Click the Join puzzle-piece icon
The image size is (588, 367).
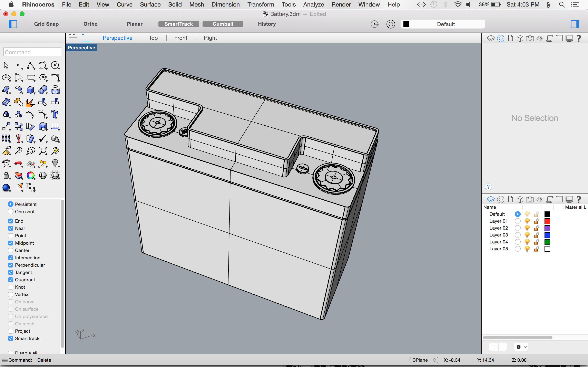tap(18, 102)
